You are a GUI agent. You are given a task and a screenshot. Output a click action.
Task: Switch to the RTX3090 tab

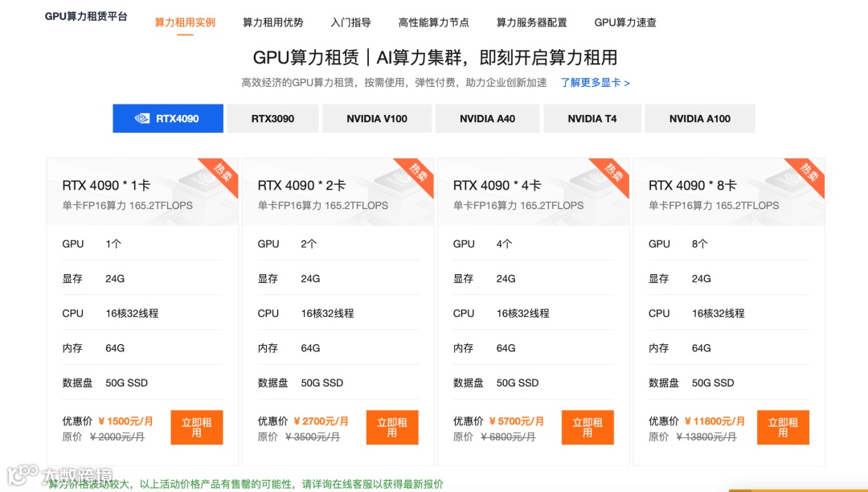(x=272, y=118)
